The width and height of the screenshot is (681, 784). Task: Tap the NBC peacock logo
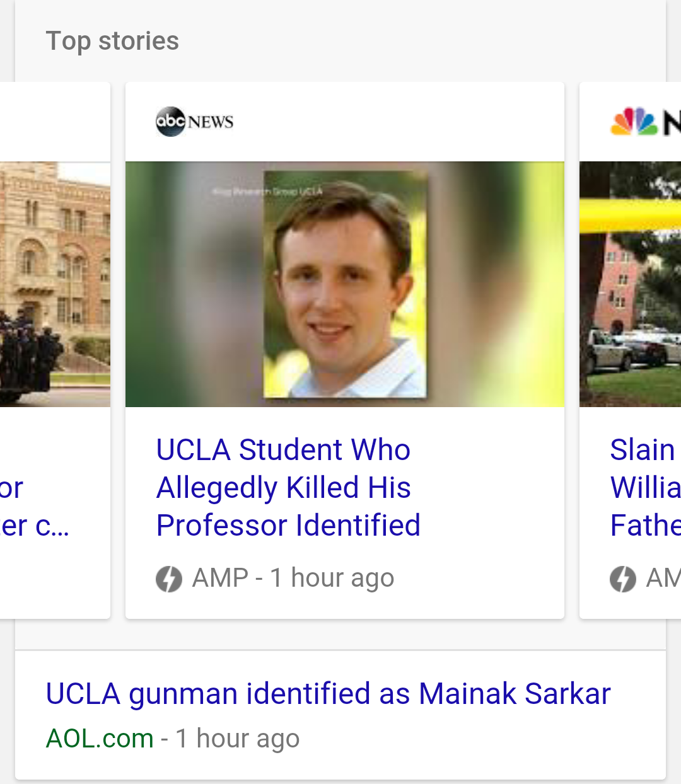(634, 122)
